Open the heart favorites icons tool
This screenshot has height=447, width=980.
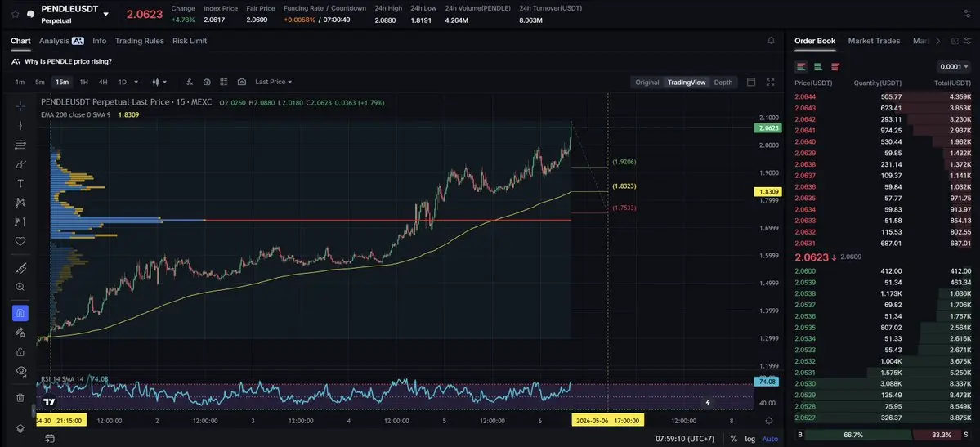click(20, 241)
